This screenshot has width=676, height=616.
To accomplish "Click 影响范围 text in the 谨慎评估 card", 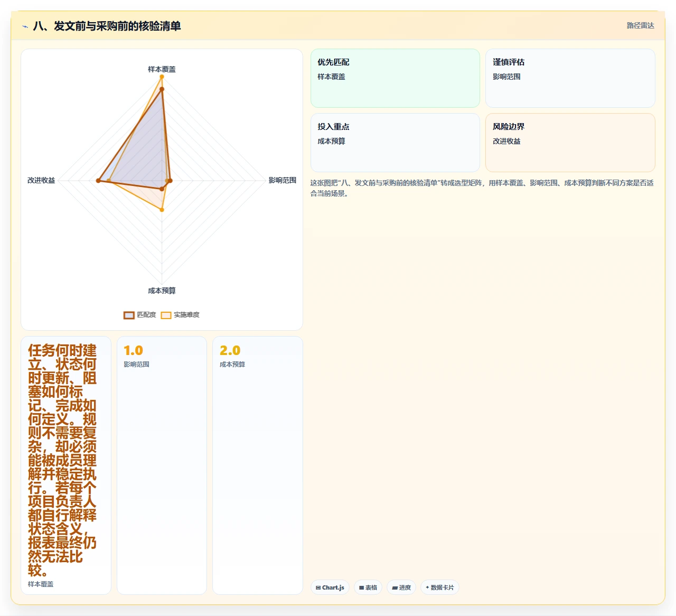I will (x=506, y=77).
